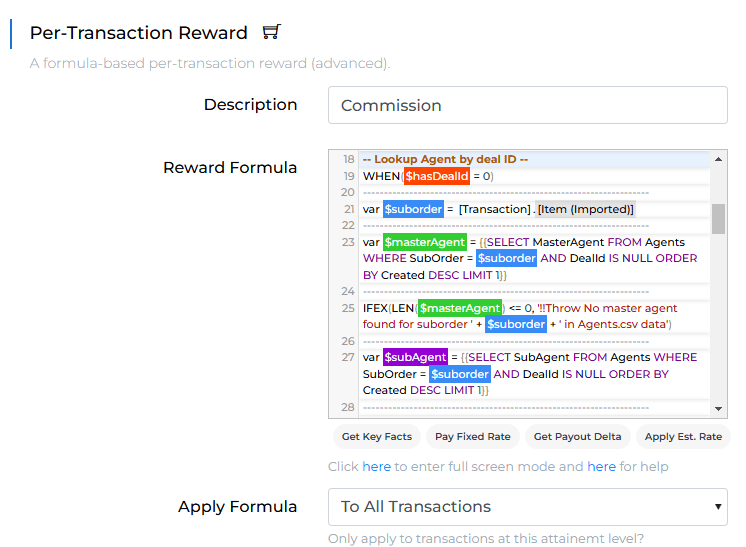
Task: Select the orange $hasDealId variable on line 19
Action: 436,176
